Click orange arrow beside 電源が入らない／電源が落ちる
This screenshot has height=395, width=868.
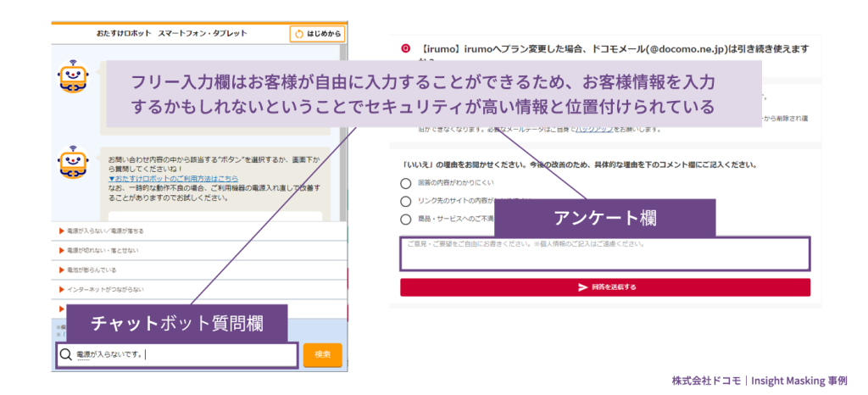62,231
